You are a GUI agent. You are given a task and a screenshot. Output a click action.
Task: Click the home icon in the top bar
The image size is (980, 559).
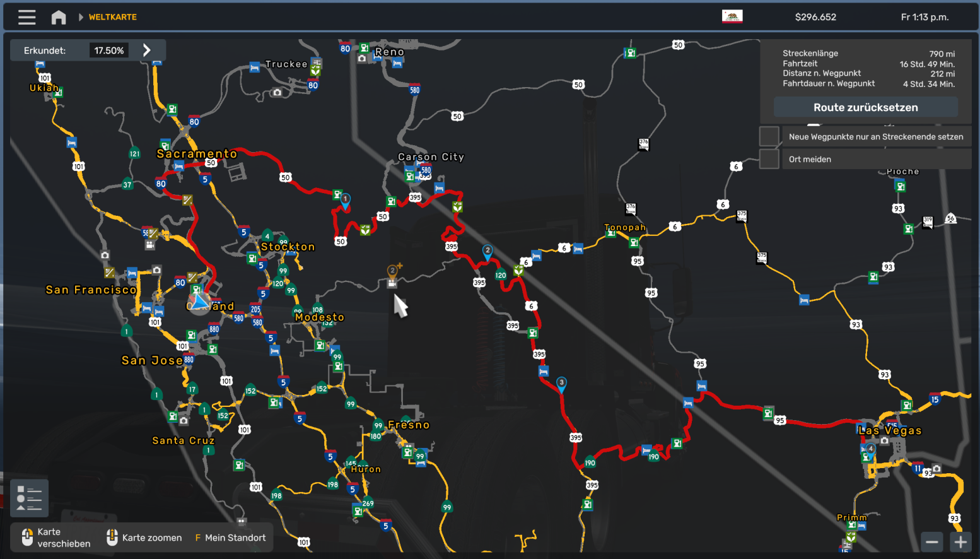click(x=59, y=17)
